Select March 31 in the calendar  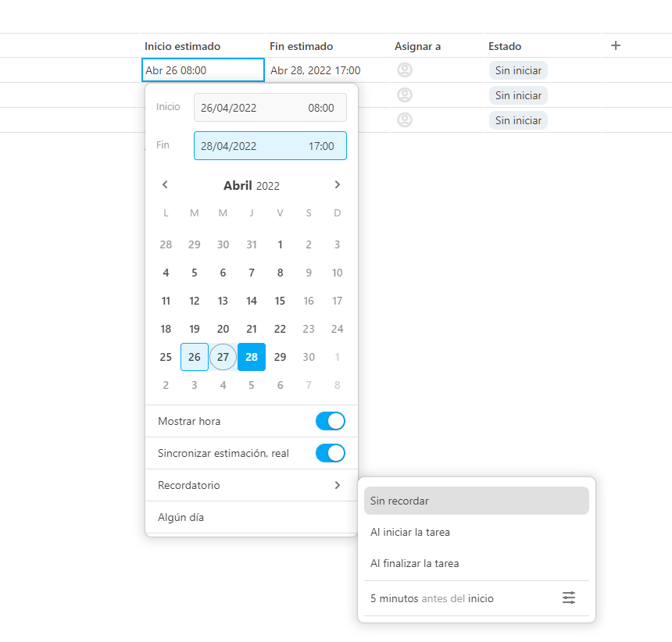point(252,244)
